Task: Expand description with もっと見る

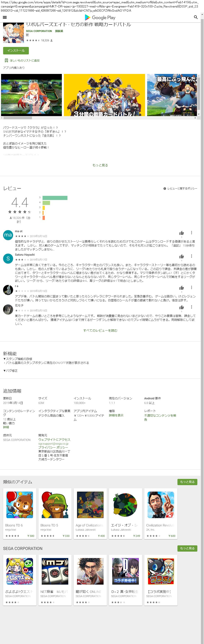Action: coord(100,165)
